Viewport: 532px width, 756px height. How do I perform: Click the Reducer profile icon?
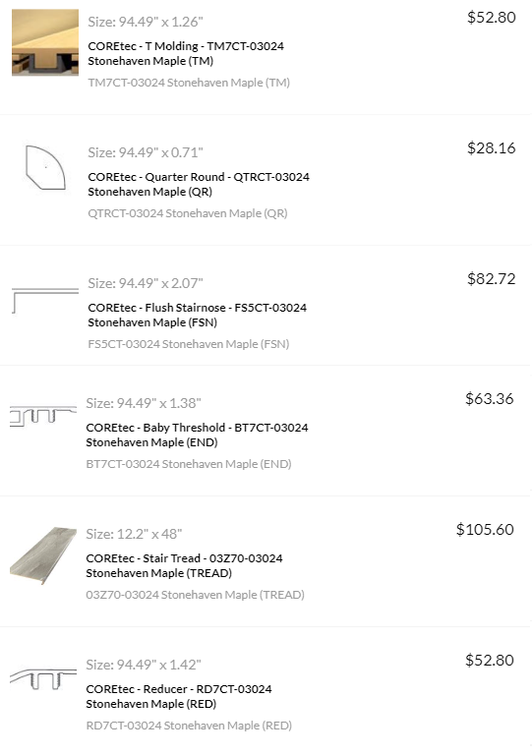[x=43, y=678]
